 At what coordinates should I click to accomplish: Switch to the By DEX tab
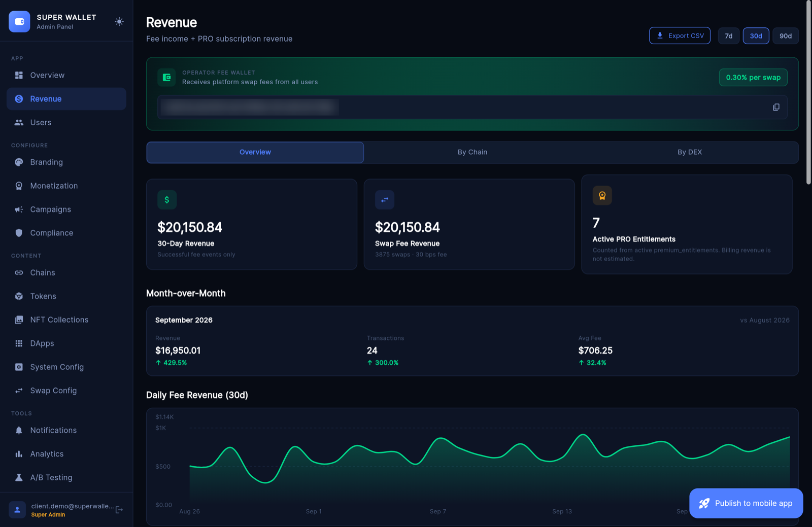(x=690, y=152)
